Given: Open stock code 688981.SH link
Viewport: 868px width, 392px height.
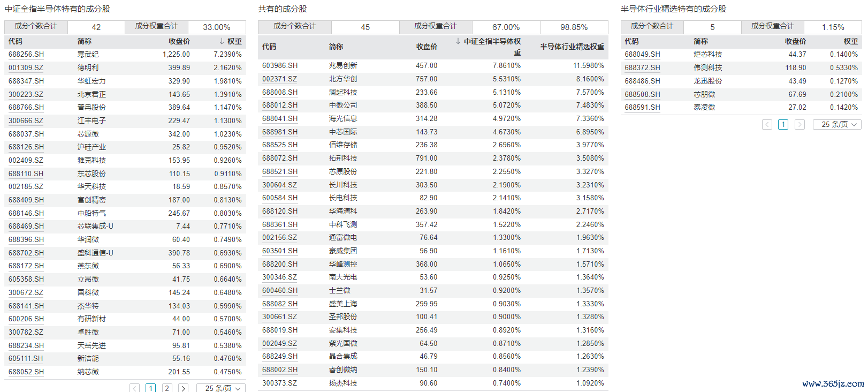Looking at the screenshot, I should (280, 132).
